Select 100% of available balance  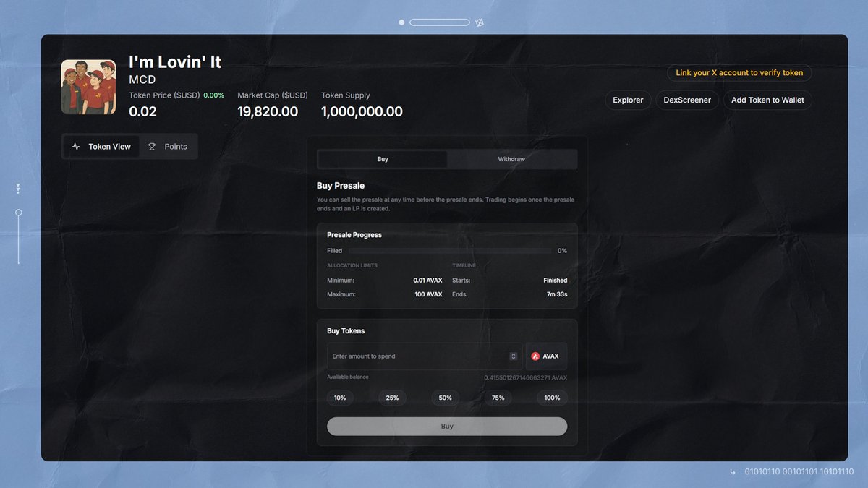click(x=552, y=398)
